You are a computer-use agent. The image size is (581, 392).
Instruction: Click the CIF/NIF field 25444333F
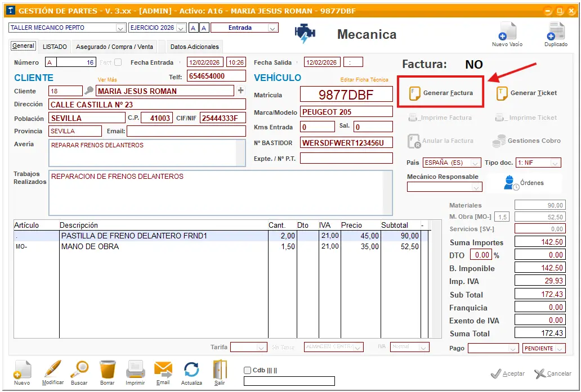223,118
